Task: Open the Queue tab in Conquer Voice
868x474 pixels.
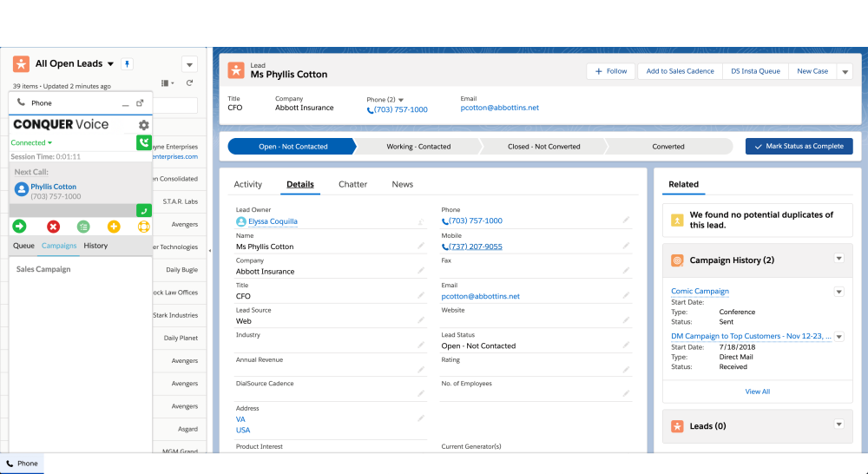Action: point(23,246)
